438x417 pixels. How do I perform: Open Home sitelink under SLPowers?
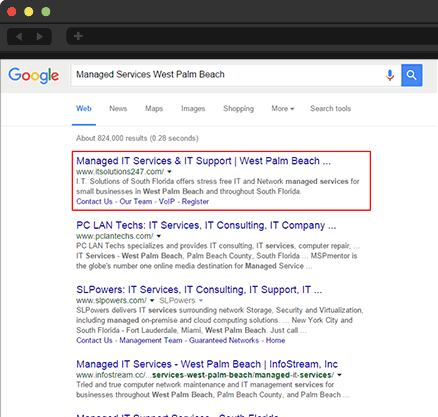(x=275, y=340)
